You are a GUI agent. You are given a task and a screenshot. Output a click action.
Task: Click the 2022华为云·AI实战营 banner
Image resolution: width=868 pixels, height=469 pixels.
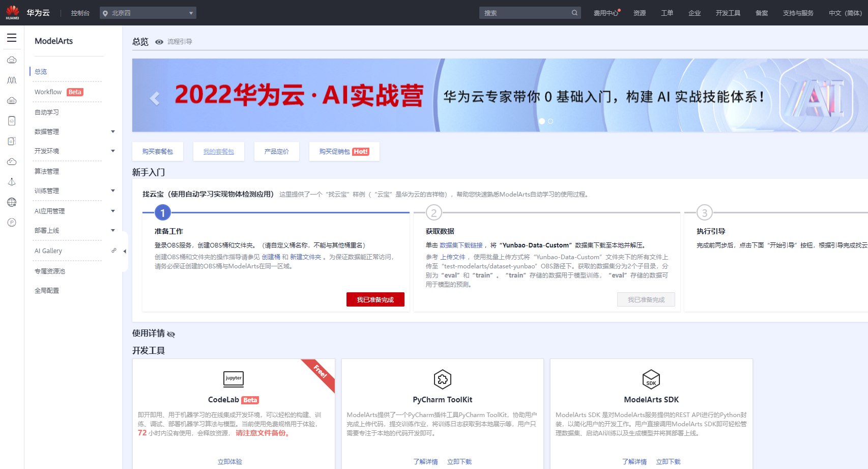[500, 95]
